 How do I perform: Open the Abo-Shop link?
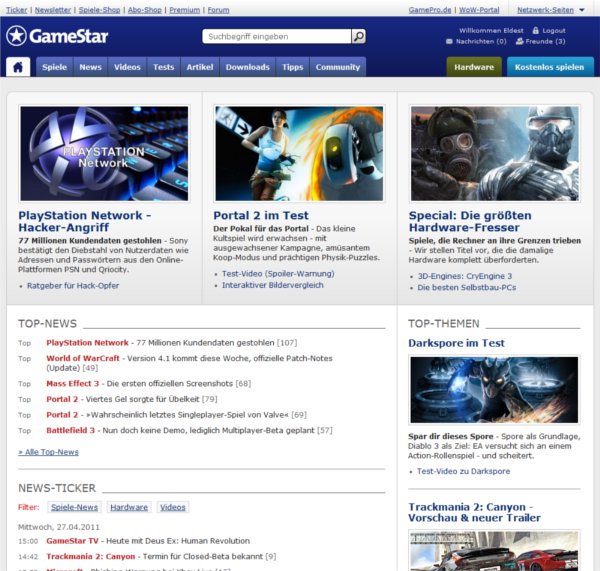145,10
